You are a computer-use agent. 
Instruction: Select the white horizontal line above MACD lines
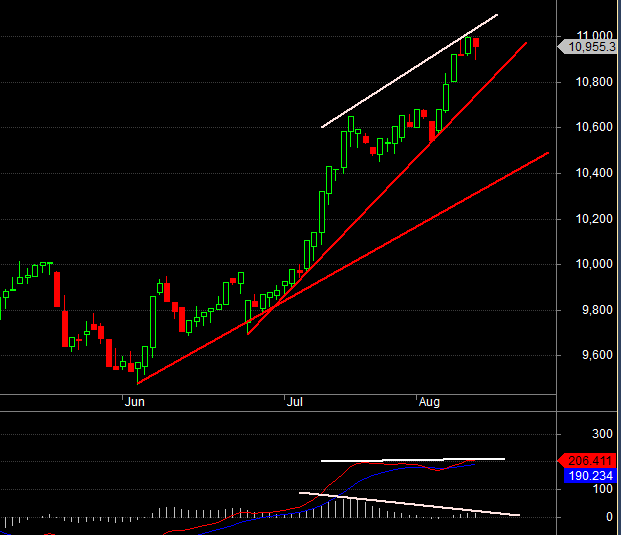coord(413,460)
